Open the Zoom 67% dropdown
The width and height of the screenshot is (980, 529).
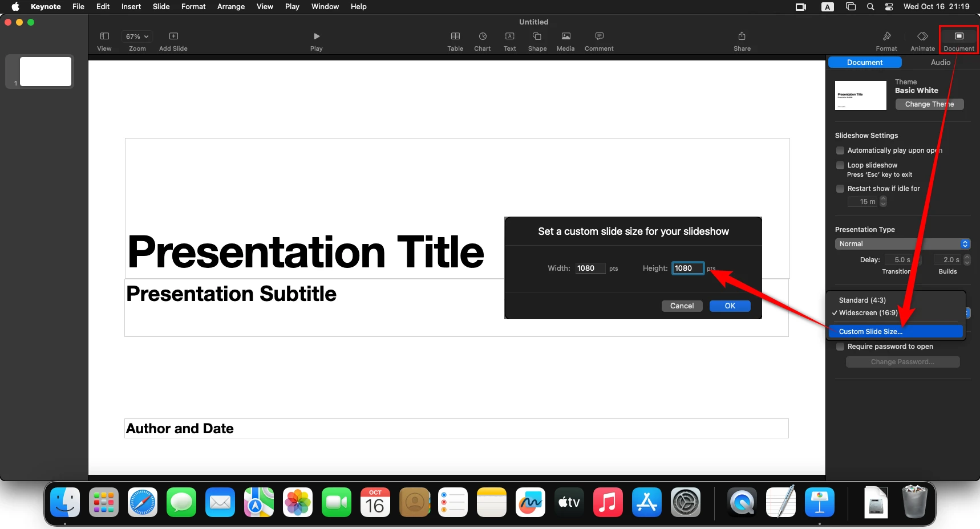tap(137, 36)
